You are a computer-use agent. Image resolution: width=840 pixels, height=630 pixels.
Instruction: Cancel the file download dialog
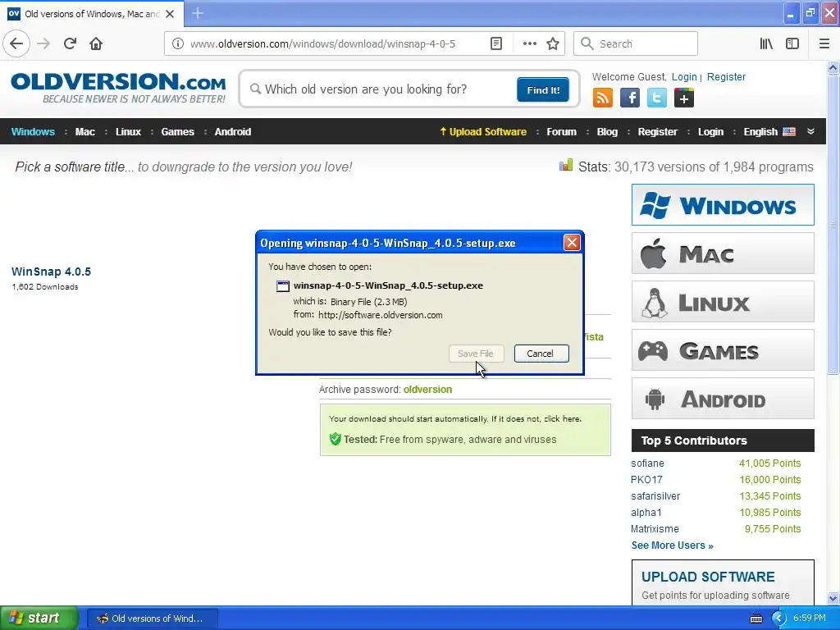541,354
